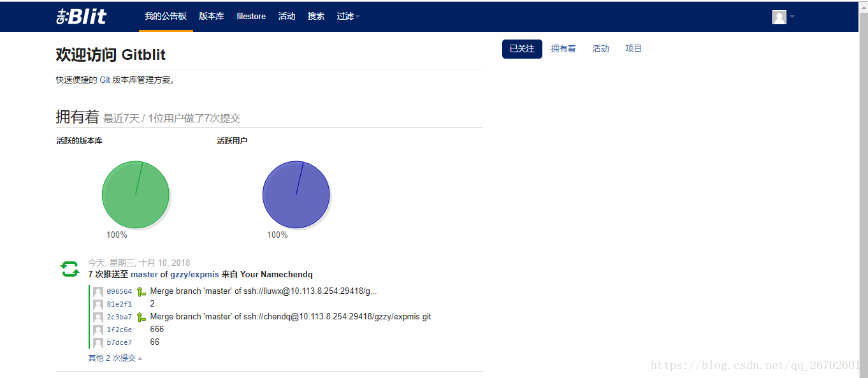This screenshot has width=868, height=378.
Task: Click the date 今天, 星期三, 十月 10, 2018
Action: [139, 263]
